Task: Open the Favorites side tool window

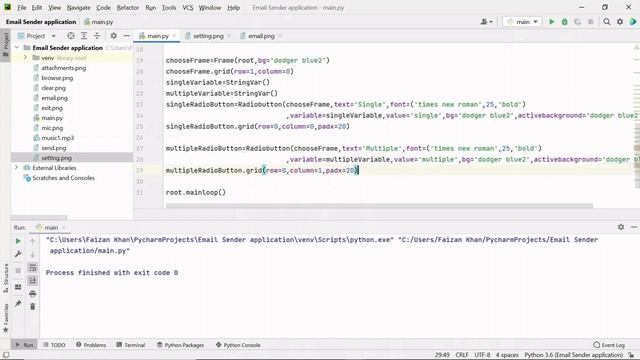Action: coord(6,318)
